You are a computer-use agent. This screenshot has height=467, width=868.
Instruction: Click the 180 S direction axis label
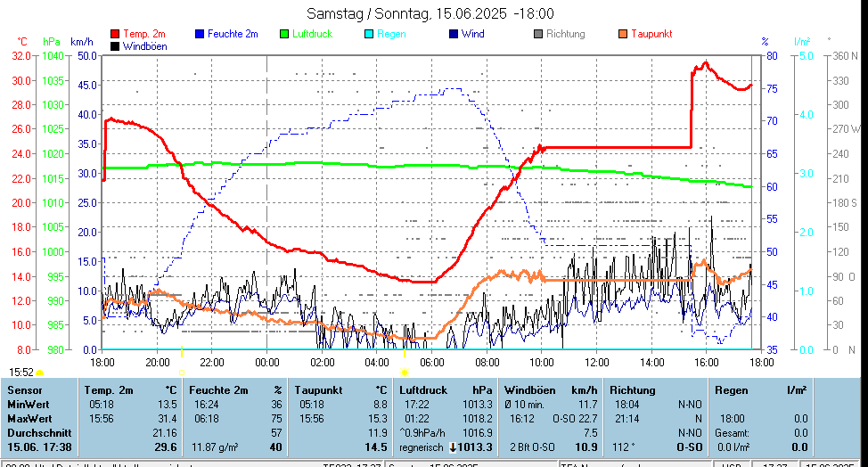click(x=845, y=202)
